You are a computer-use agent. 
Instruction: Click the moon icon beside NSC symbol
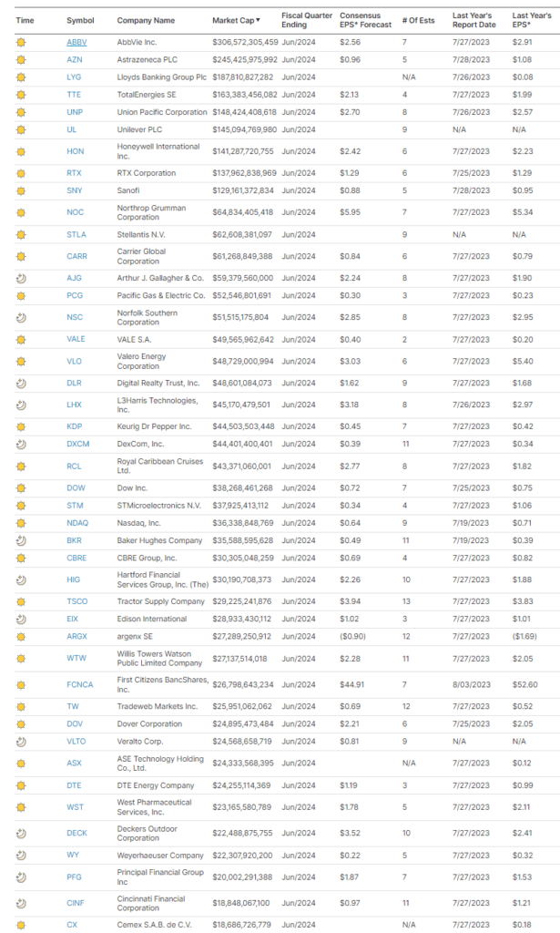(x=21, y=317)
